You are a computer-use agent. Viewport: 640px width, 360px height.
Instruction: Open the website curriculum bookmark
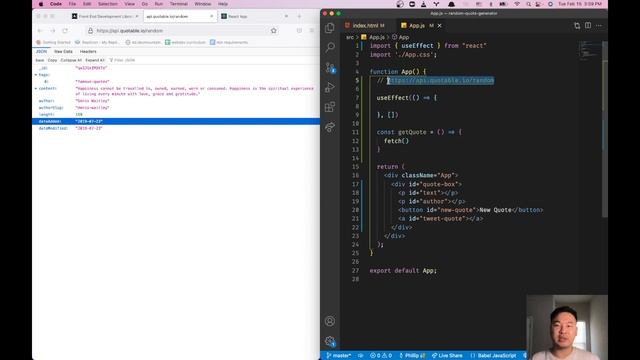[185, 42]
